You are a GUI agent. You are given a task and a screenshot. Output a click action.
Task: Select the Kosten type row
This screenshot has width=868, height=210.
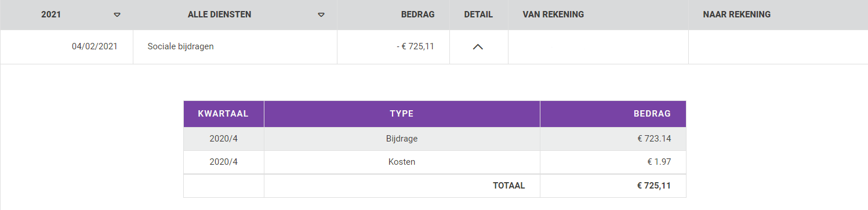point(435,162)
